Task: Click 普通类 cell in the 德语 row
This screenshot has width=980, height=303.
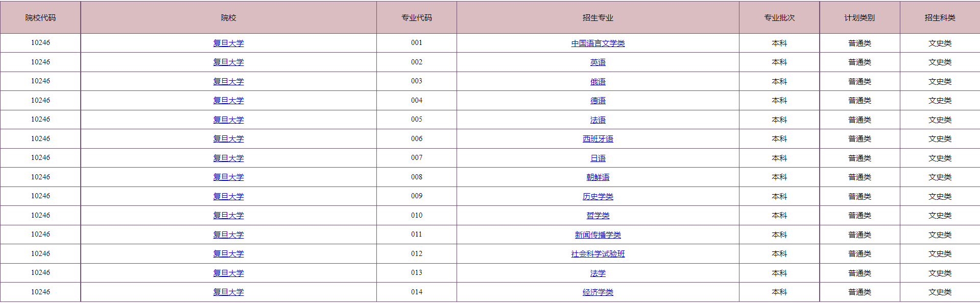Action: [x=859, y=101]
